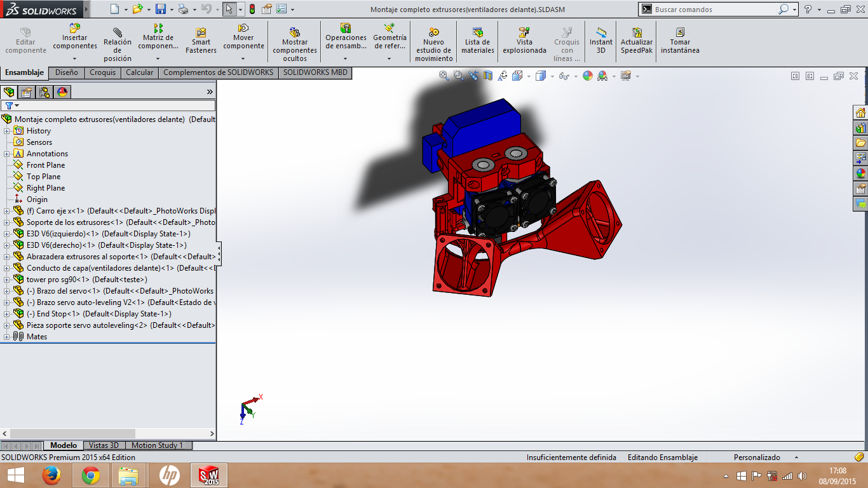868x488 pixels.
Task: Open the DisplayManager tab icon
Action: (62, 92)
